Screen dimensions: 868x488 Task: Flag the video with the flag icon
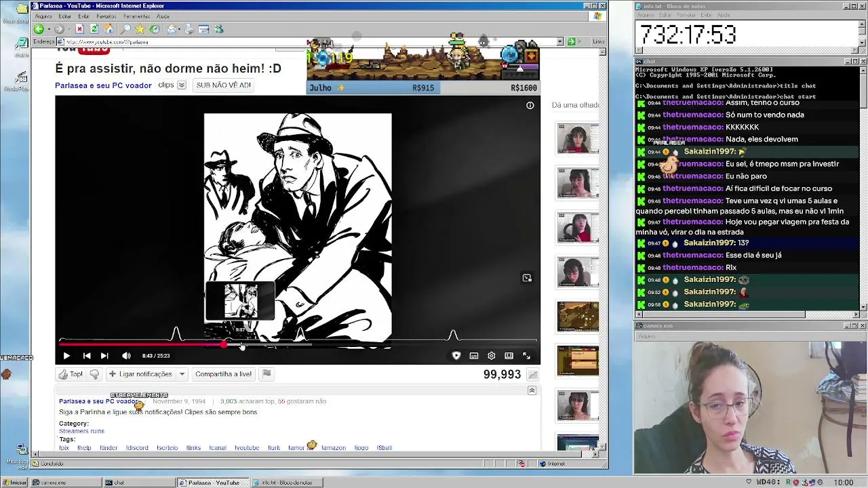[267, 373]
